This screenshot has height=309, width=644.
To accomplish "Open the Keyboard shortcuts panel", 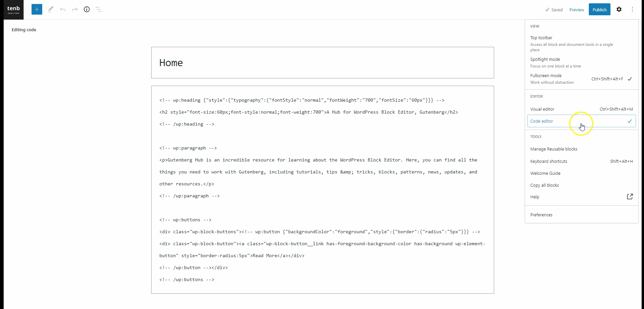I will click(x=549, y=161).
